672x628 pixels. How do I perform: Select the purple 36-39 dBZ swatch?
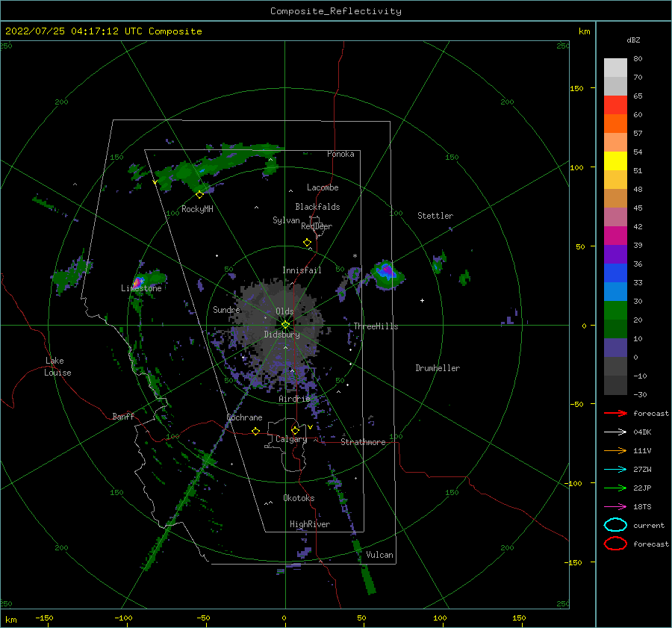[x=615, y=255]
